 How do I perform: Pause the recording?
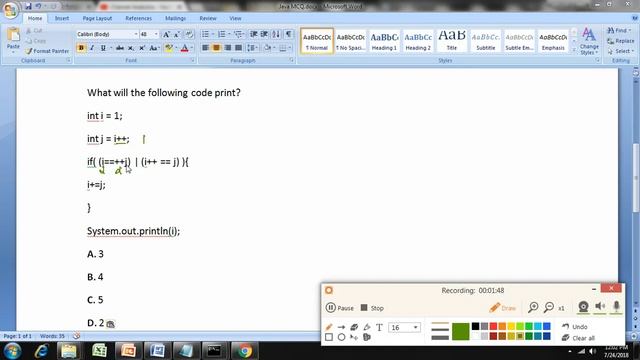pos(340,308)
